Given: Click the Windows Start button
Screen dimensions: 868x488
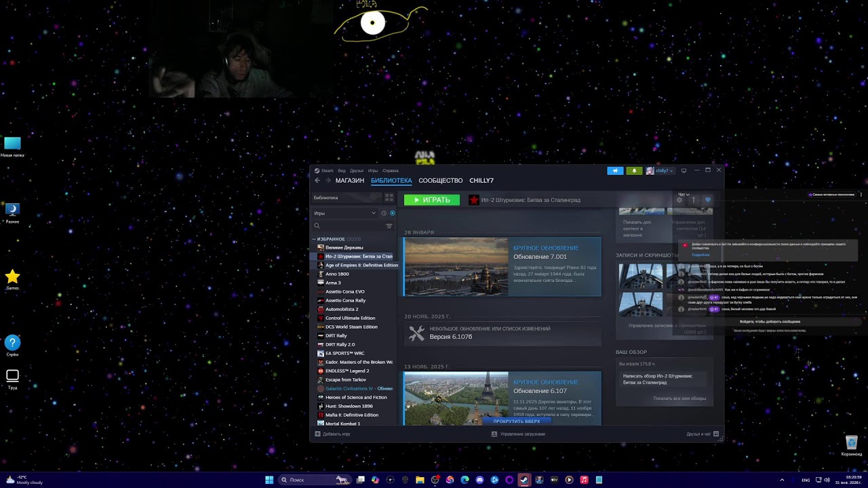Looking at the screenshot, I should pyautogui.click(x=269, y=480).
